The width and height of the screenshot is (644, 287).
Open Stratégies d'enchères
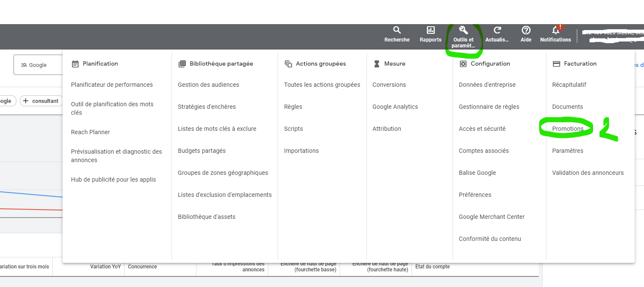[x=207, y=107]
